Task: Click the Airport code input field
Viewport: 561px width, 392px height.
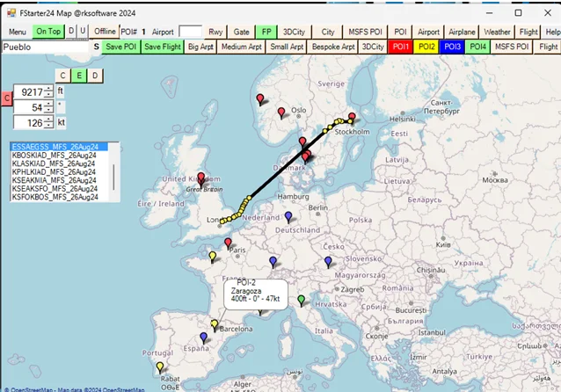Action: tap(190, 32)
